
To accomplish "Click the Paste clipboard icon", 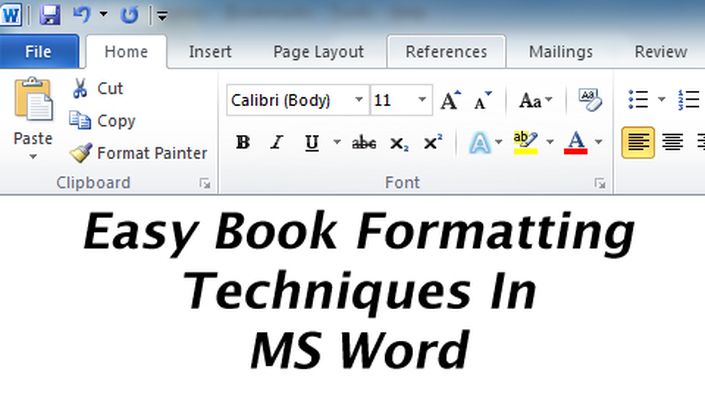I will pos(33,99).
